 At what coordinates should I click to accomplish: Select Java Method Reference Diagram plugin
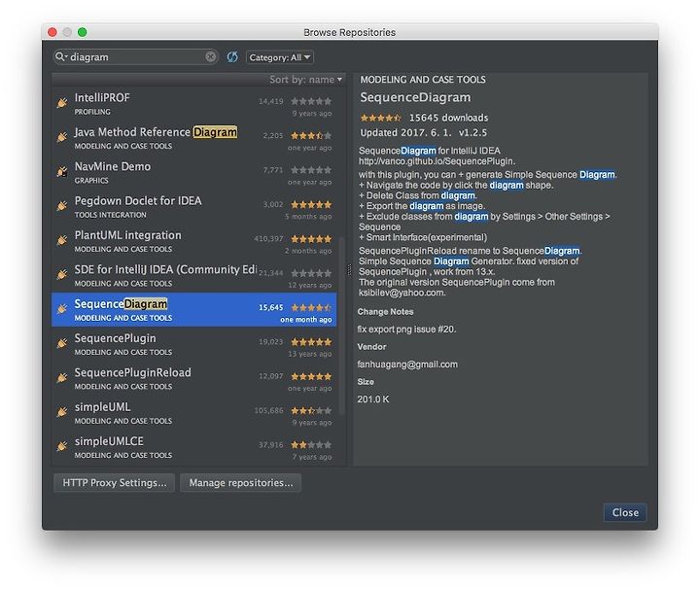point(194,138)
